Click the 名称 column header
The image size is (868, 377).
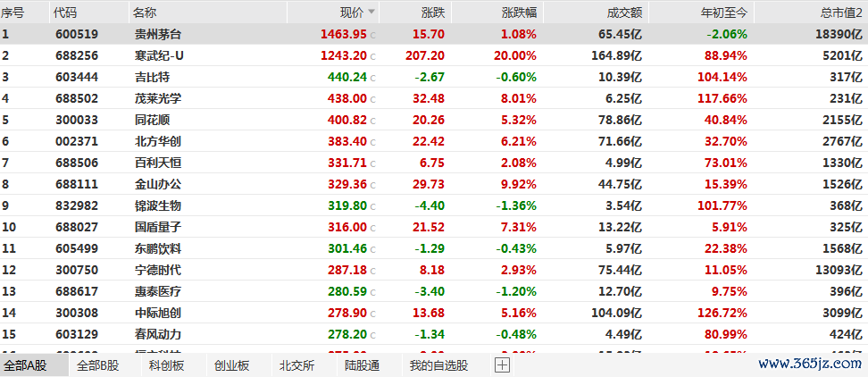coord(146,12)
